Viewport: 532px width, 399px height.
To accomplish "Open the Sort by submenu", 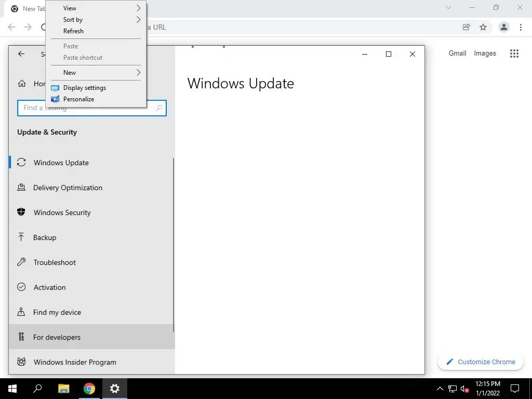I will pyautogui.click(x=96, y=20).
